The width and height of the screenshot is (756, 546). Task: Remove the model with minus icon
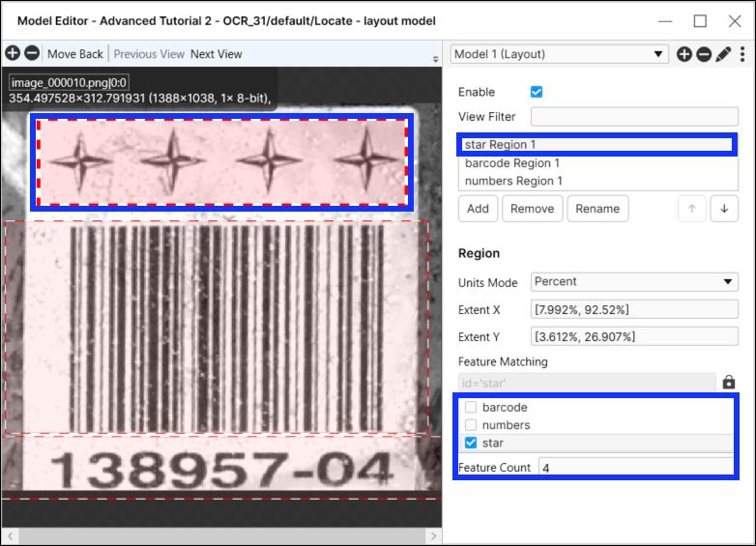click(x=704, y=54)
